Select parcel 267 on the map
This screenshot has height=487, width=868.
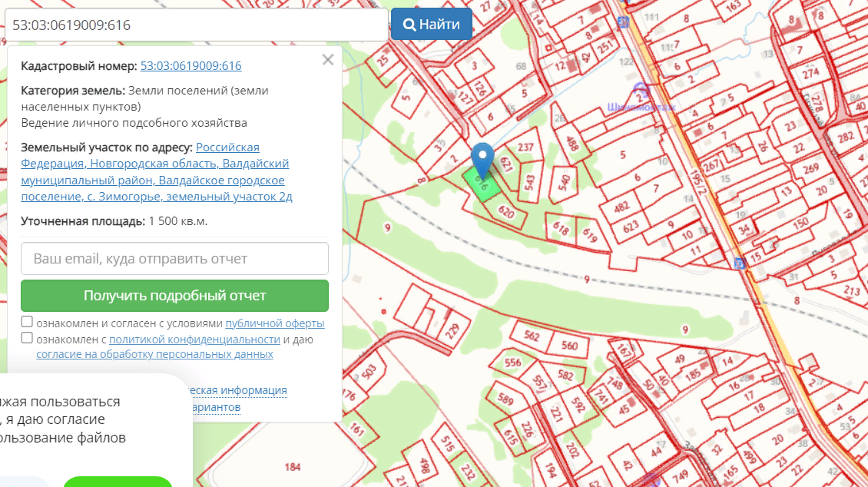[711, 164]
